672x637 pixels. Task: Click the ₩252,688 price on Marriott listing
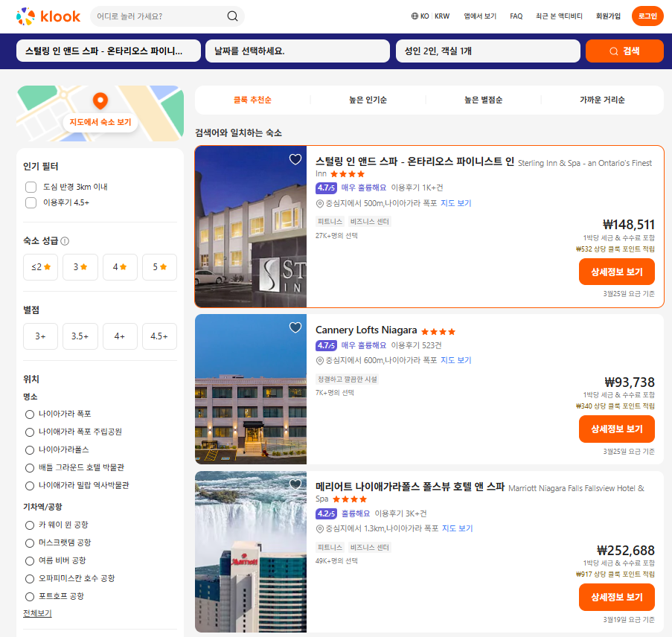626,551
